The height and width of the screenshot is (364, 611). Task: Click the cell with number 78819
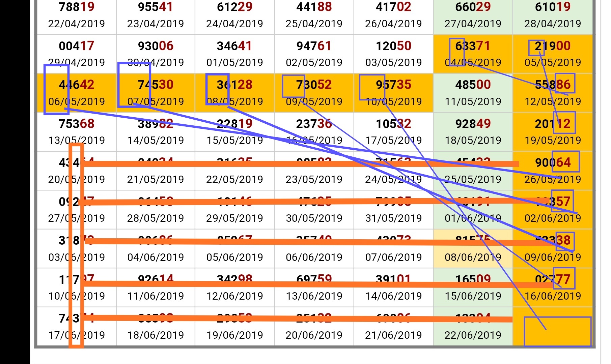[77, 16]
